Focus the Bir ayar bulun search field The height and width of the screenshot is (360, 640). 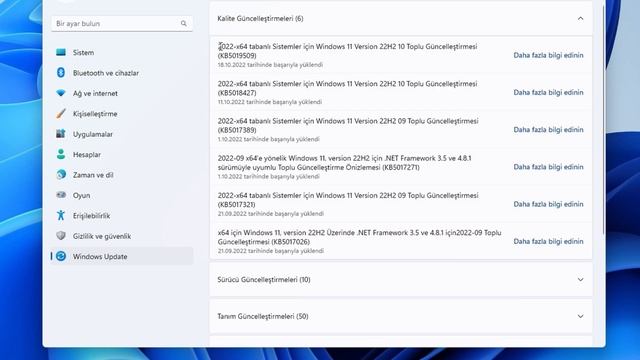(122, 24)
